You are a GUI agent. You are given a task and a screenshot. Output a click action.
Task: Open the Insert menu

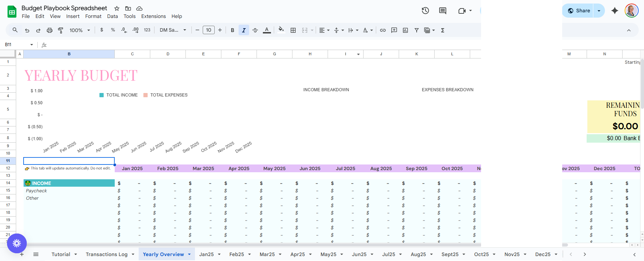point(73,16)
